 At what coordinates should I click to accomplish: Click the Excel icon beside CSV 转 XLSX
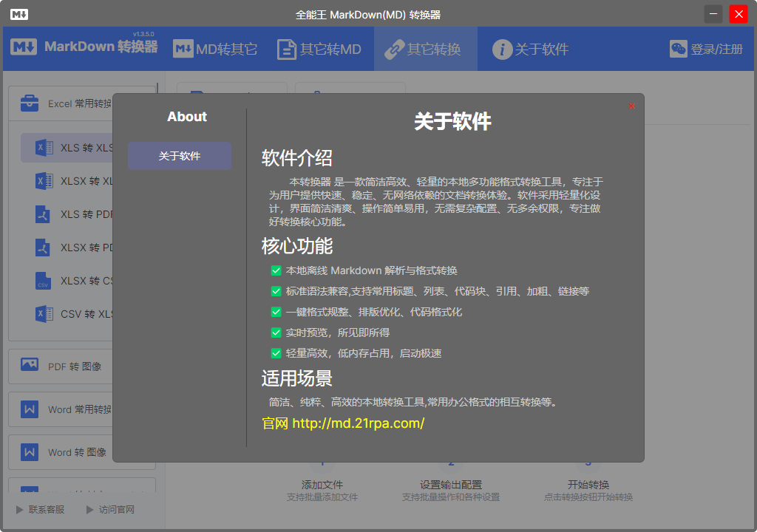tap(44, 314)
